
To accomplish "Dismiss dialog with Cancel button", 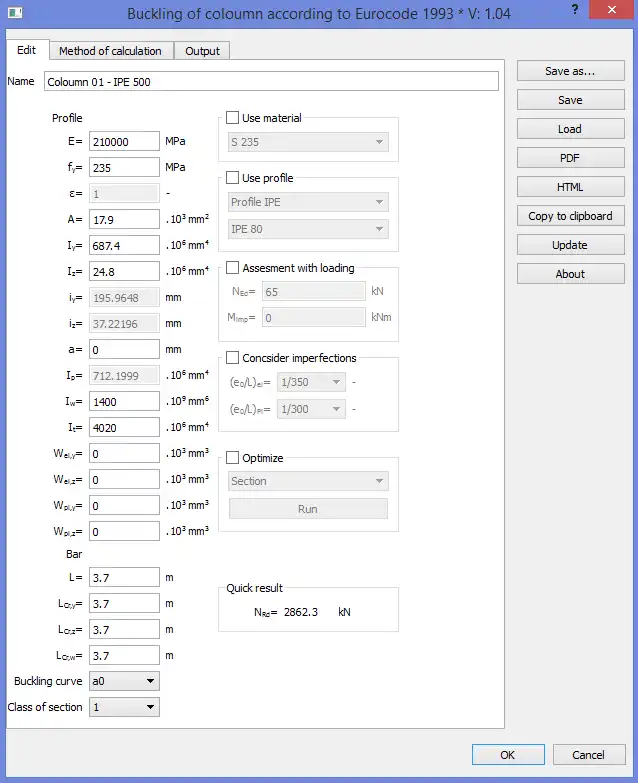I will [589, 755].
